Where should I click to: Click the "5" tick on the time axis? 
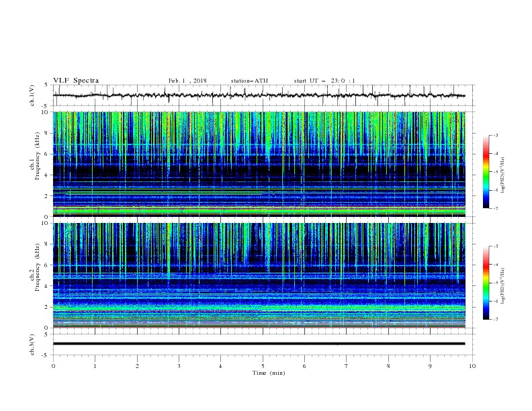tap(263, 366)
